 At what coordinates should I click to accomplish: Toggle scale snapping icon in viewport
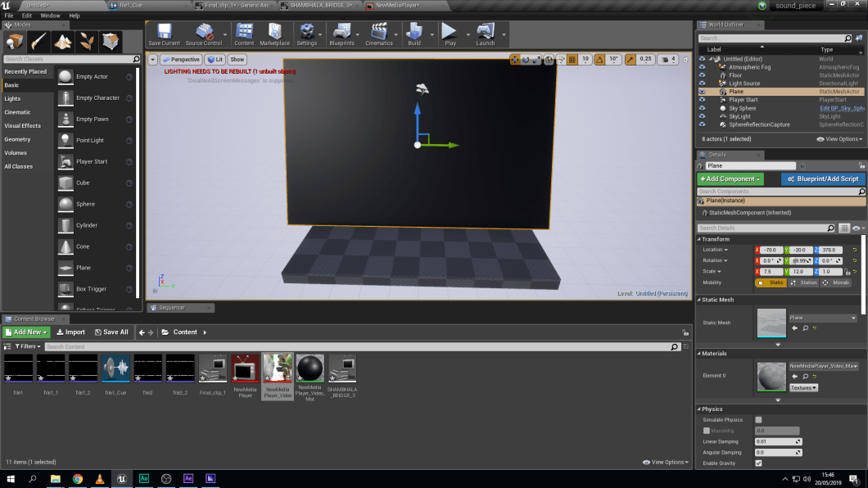coord(630,59)
